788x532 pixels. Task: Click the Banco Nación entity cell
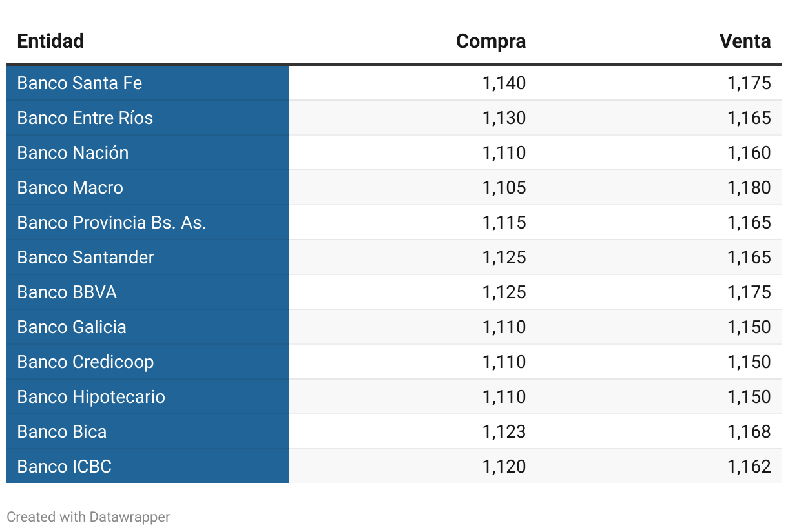73,153
